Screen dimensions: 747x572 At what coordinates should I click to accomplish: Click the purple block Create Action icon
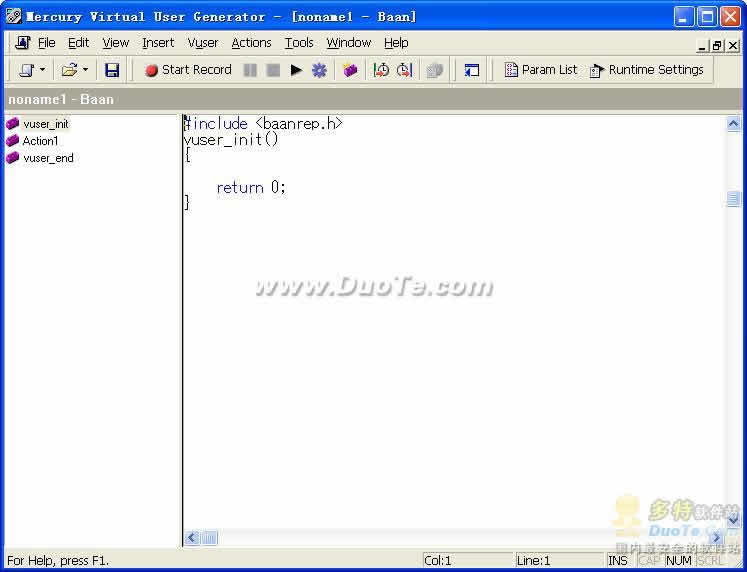350,70
